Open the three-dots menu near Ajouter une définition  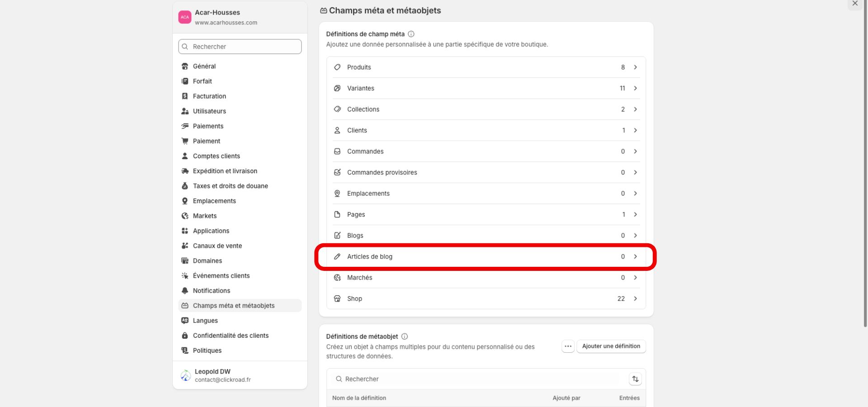point(568,346)
